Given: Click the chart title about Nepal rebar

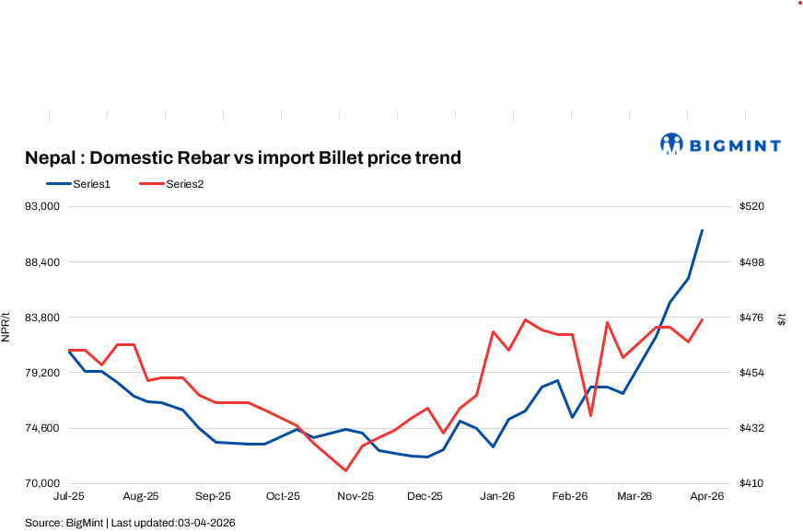Looking at the screenshot, I should click(243, 158).
